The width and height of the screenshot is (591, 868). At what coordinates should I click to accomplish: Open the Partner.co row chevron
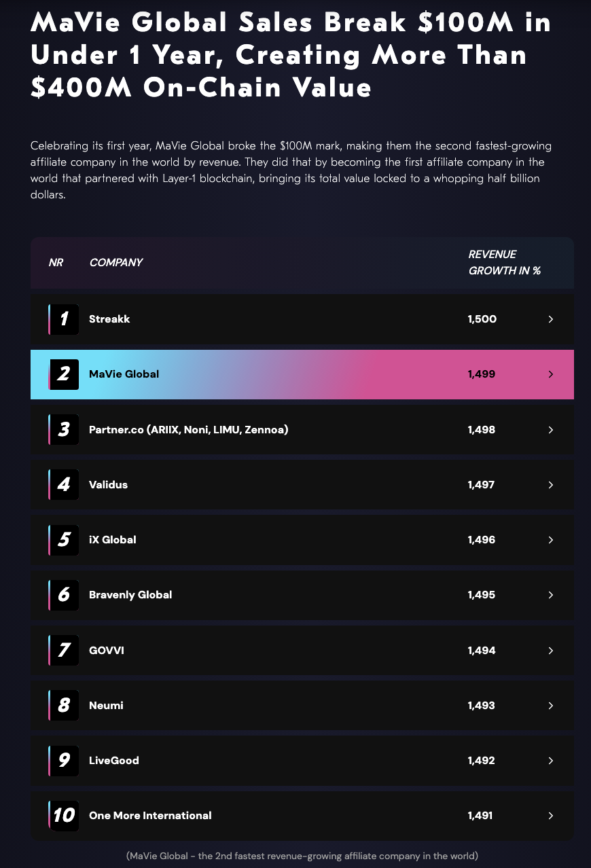point(551,430)
